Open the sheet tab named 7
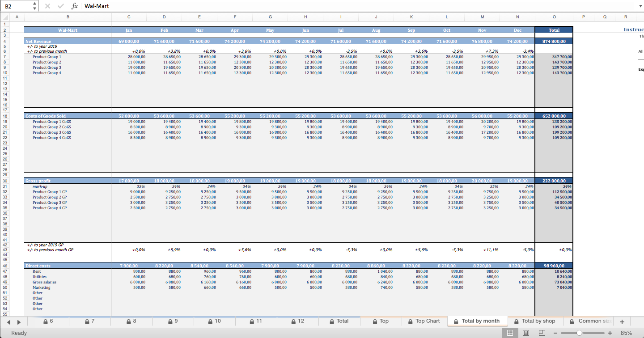 89,321
